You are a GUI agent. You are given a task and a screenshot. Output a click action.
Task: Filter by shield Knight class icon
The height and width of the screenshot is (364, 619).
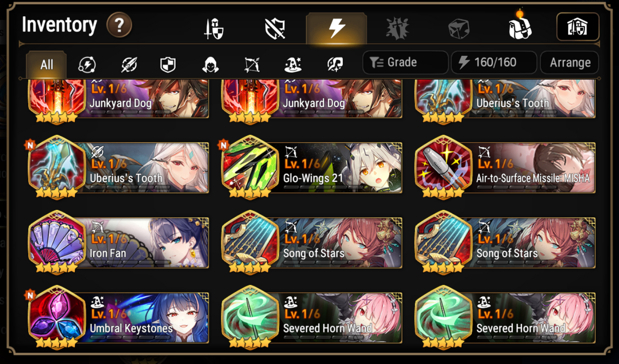168,65
